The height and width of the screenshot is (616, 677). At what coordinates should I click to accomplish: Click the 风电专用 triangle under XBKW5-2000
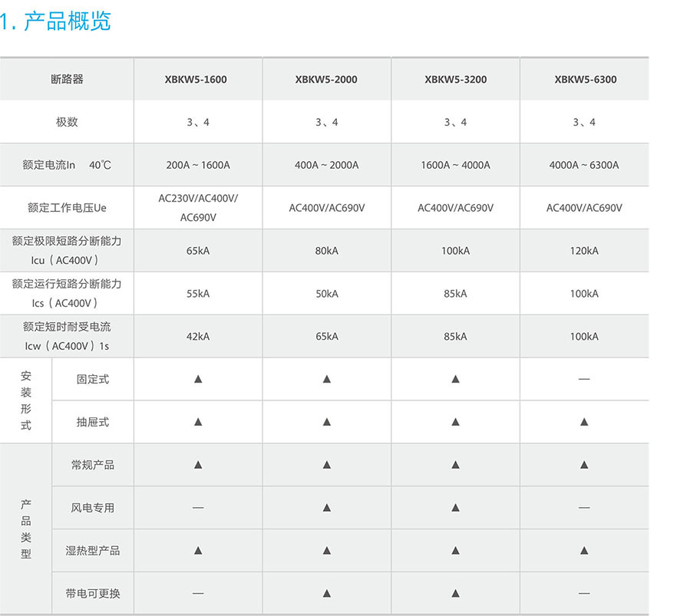click(326, 508)
